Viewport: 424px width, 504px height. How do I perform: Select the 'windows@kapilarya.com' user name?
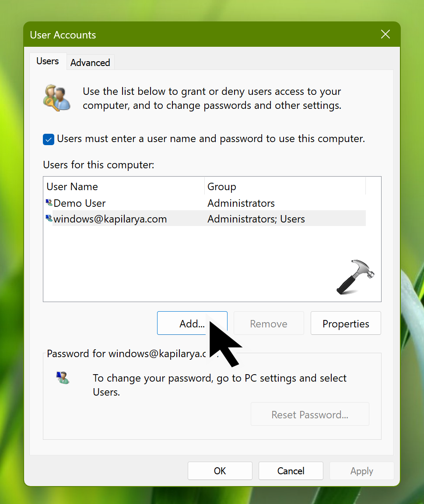click(x=110, y=219)
